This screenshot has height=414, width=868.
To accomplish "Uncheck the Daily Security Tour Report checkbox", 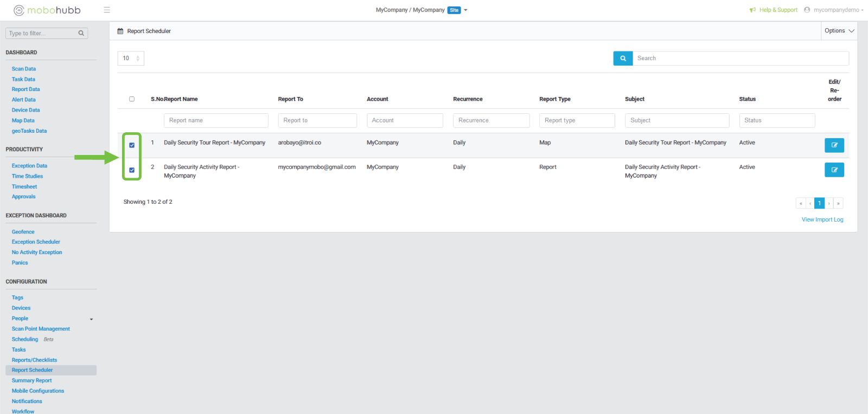I will (x=132, y=145).
